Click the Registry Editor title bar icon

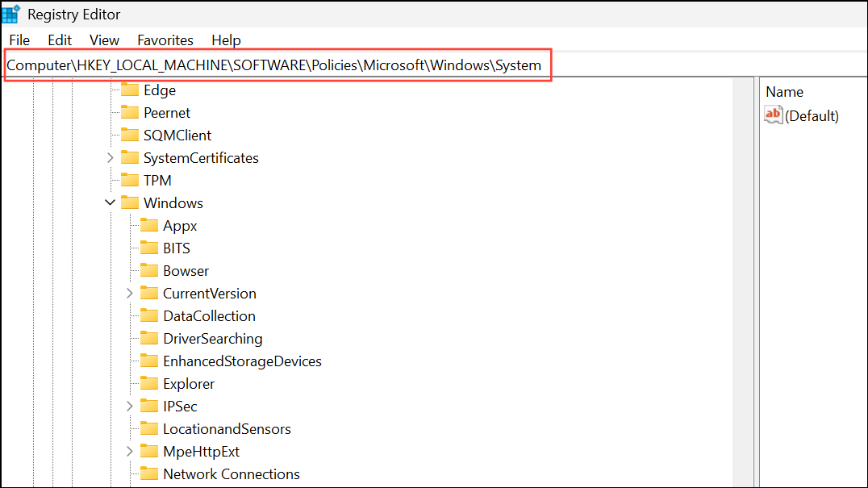click(x=10, y=14)
